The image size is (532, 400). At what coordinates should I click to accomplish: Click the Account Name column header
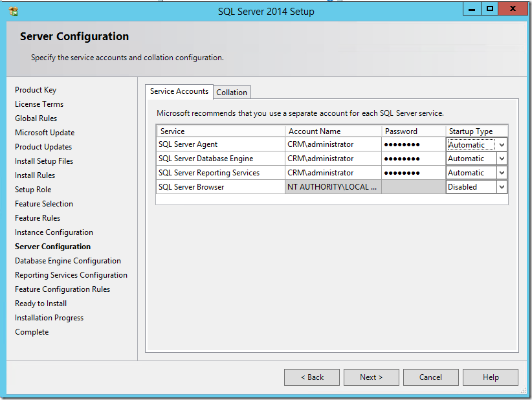tap(333, 131)
